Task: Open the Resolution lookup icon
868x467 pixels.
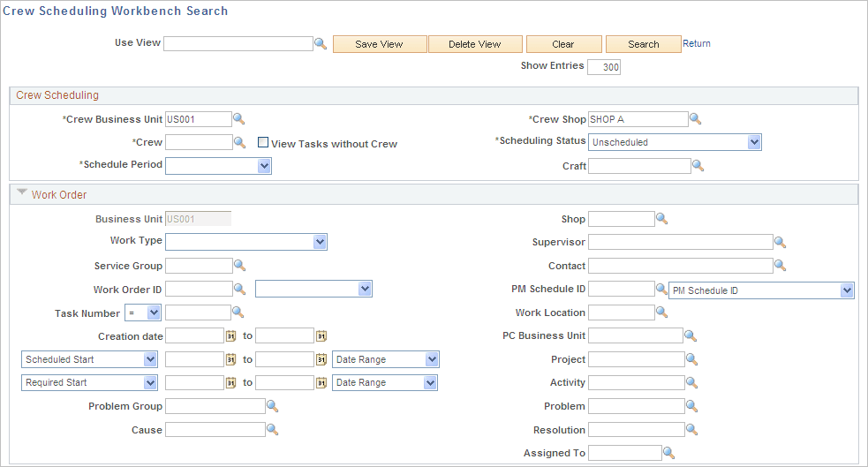Action: click(x=691, y=429)
